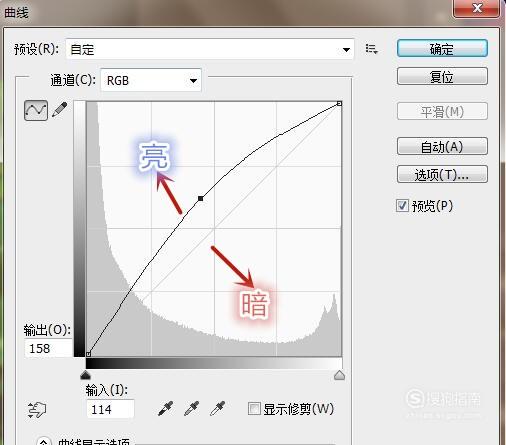Click the white point input slider
This screenshot has height=445, width=506.
(x=339, y=375)
